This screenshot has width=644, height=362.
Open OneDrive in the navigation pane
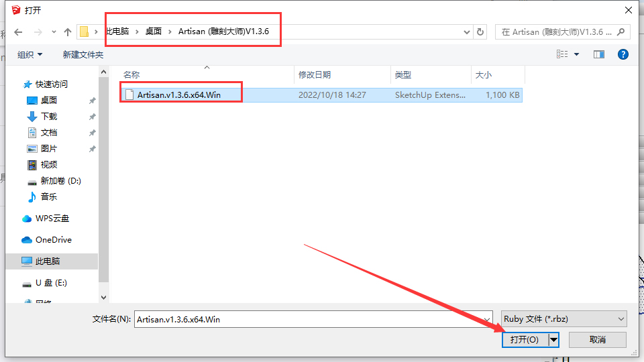pos(54,240)
